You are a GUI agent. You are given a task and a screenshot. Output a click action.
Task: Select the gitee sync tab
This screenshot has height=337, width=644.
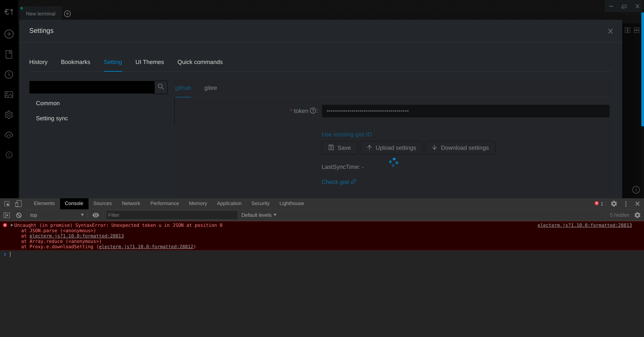point(211,88)
